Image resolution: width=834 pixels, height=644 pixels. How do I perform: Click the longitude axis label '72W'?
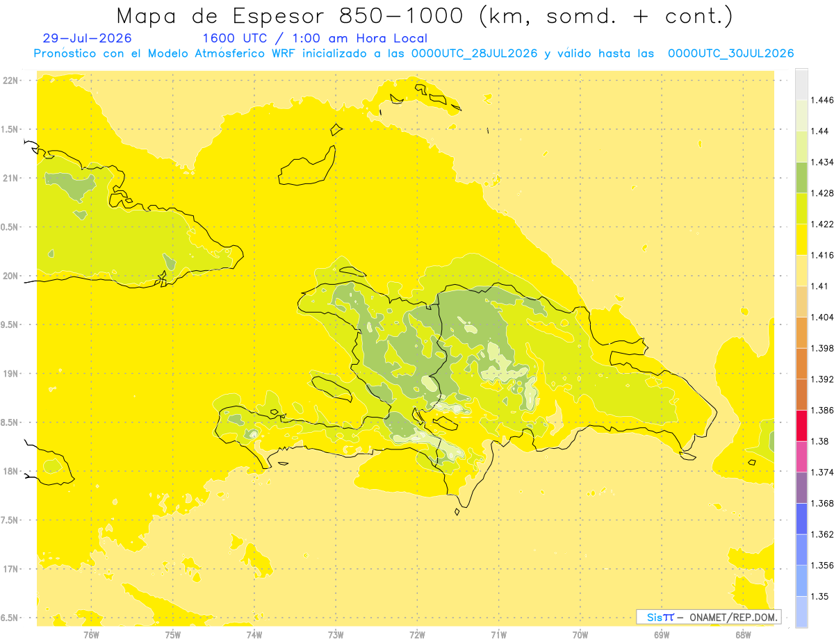(417, 635)
